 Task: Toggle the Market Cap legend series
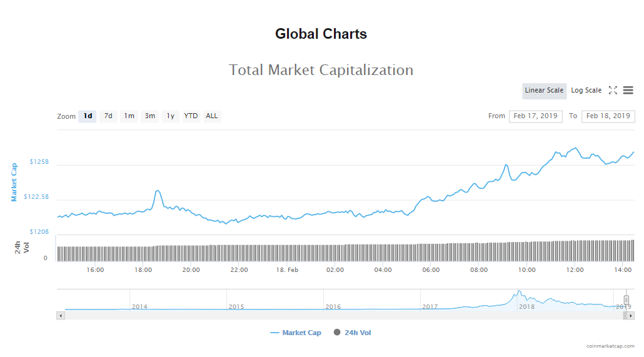pos(296,333)
